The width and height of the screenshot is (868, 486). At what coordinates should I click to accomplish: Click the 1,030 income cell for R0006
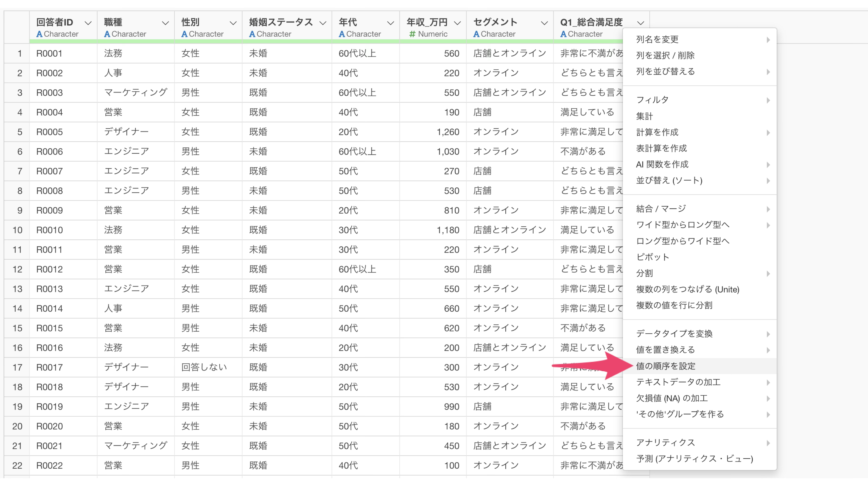(433, 151)
